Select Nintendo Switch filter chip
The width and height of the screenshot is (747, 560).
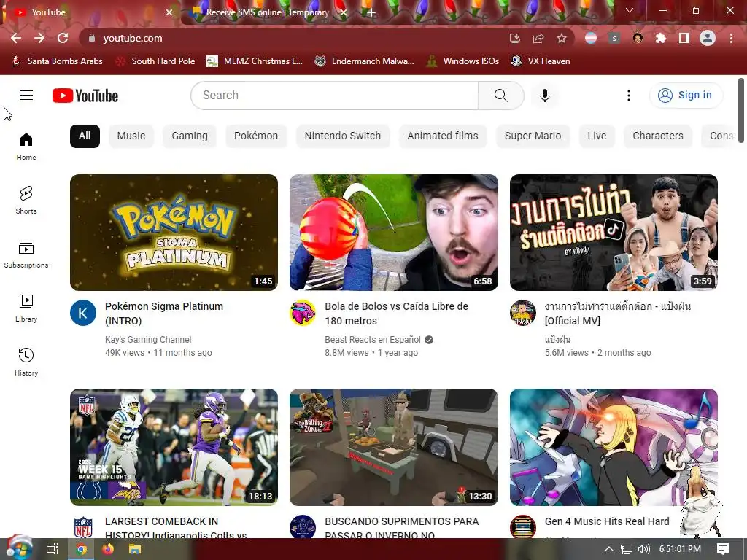coord(343,136)
